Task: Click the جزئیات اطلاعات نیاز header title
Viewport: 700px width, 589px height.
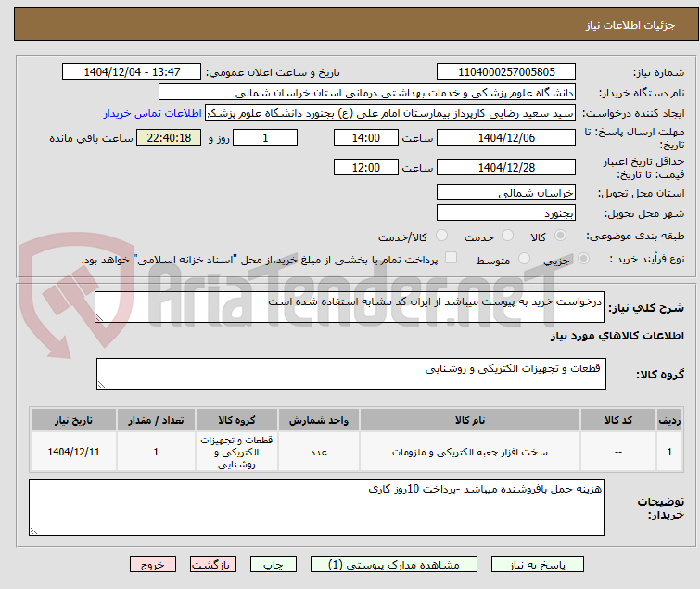Action: click(630, 25)
